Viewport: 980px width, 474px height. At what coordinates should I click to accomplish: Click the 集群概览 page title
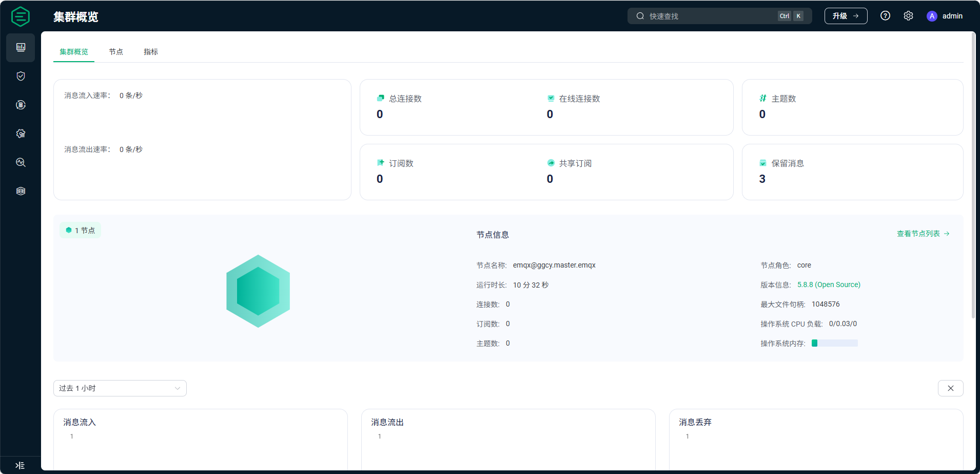coord(76,17)
